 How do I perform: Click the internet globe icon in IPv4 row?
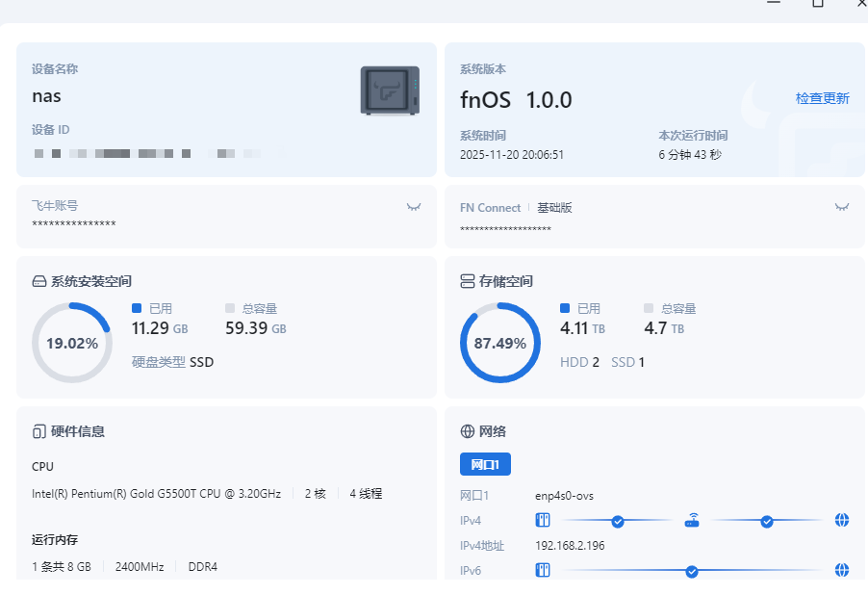pyautogui.click(x=842, y=521)
